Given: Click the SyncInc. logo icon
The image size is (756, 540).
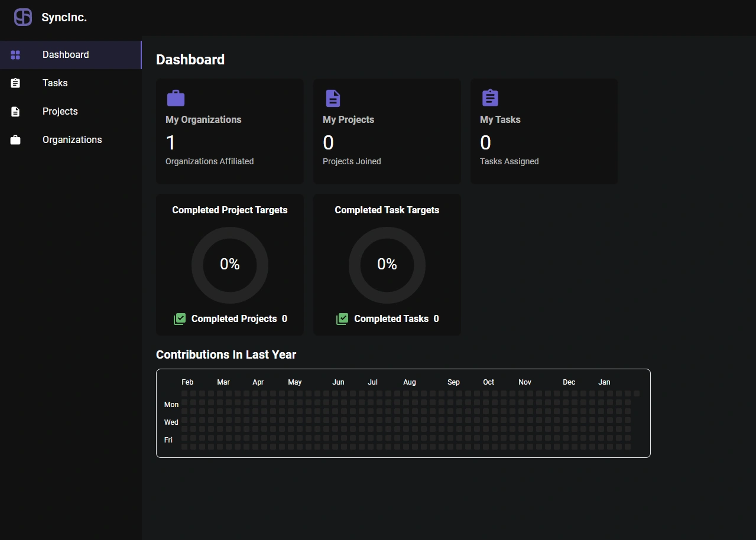Looking at the screenshot, I should pos(23,17).
